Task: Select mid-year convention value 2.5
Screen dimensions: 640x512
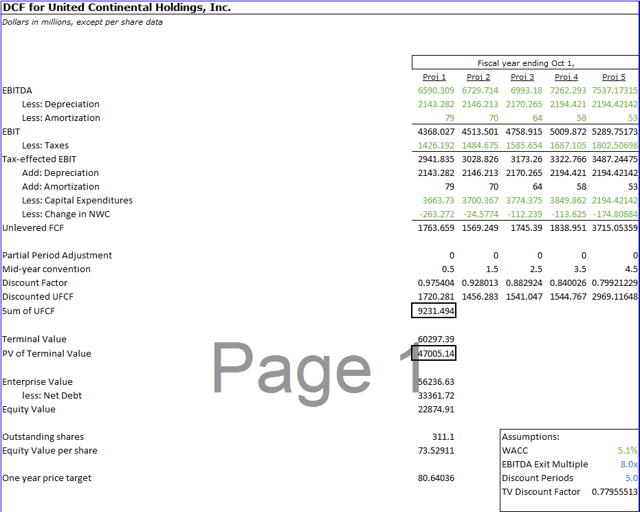Action: point(536,269)
